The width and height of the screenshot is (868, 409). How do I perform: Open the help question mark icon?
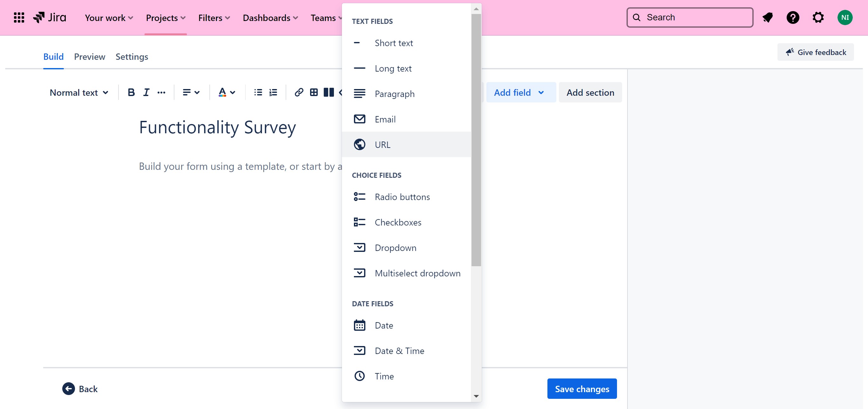pyautogui.click(x=792, y=17)
